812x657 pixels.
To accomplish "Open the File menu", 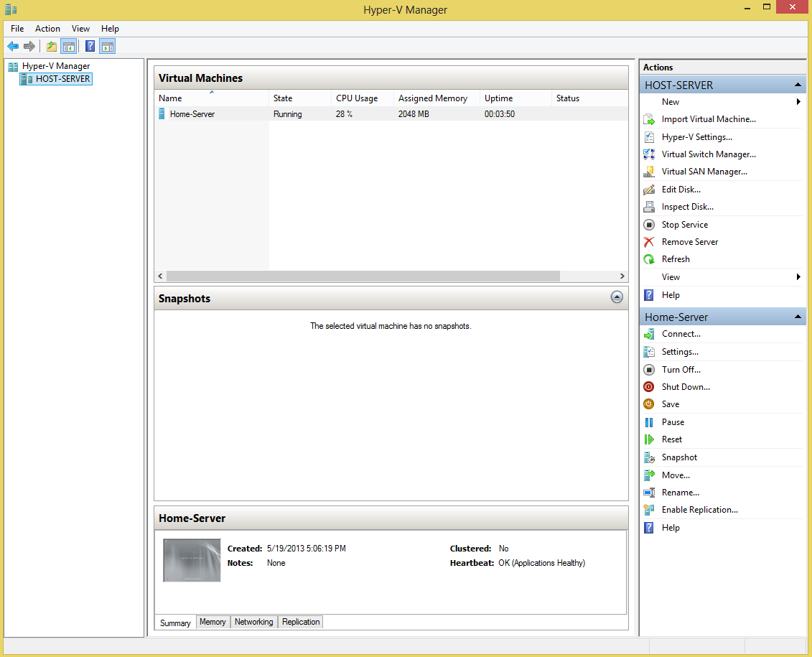I will (17, 29).
